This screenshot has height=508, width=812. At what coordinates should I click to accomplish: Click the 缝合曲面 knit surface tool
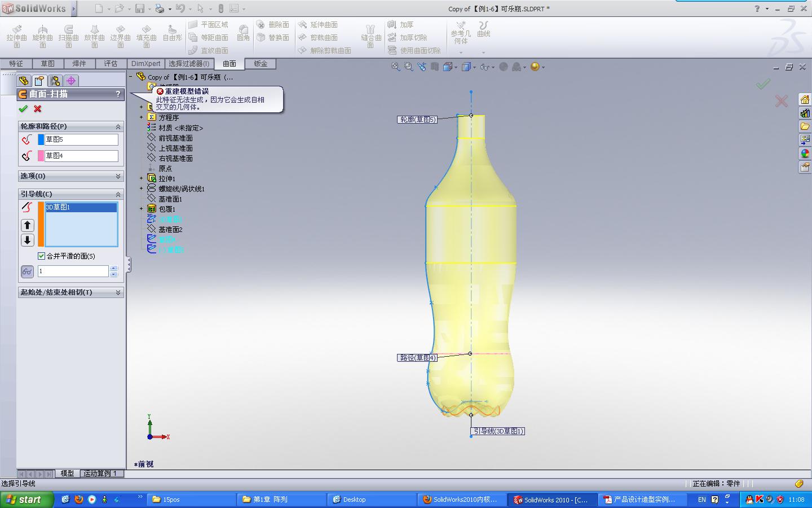[x=370, y=36]
